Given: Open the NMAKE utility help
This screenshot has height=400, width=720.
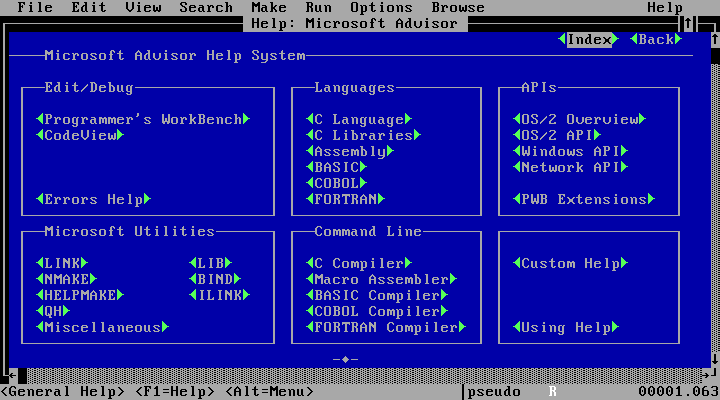Looking at the screenshot, I should coord(67,279).
